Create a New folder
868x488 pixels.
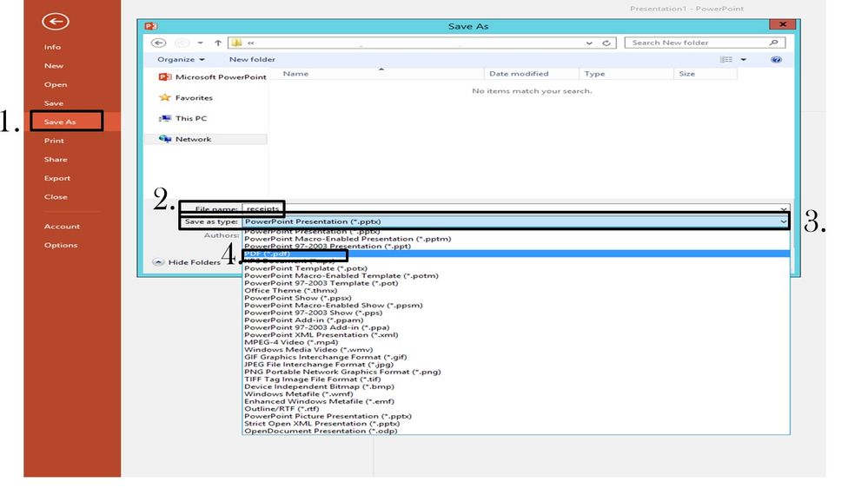[252, 59]
